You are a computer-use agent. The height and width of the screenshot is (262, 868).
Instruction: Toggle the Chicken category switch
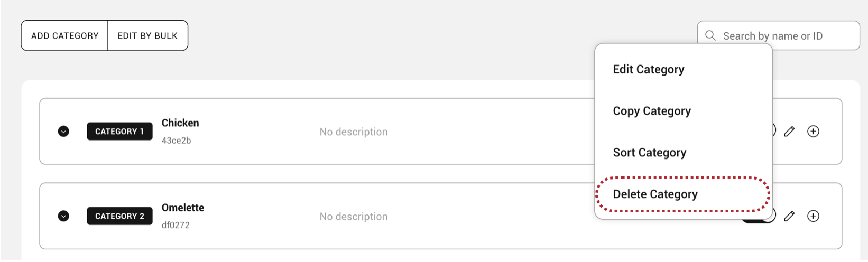[774, 130]
